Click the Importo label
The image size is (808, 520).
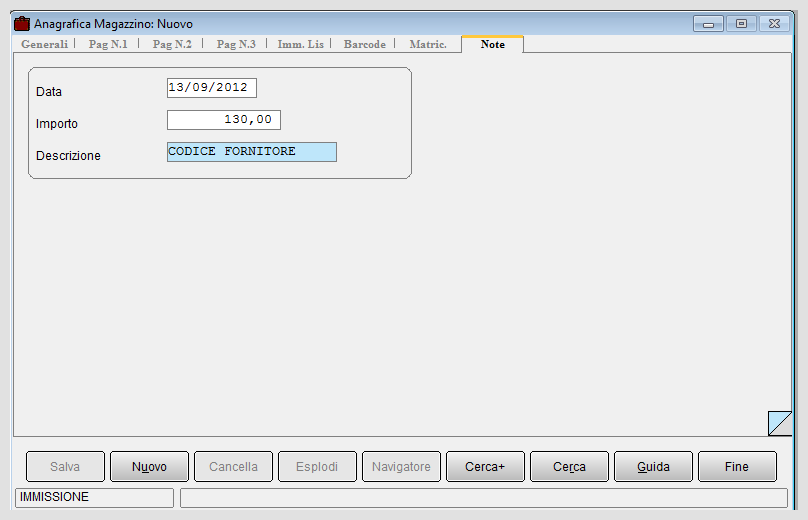point(57,124)
